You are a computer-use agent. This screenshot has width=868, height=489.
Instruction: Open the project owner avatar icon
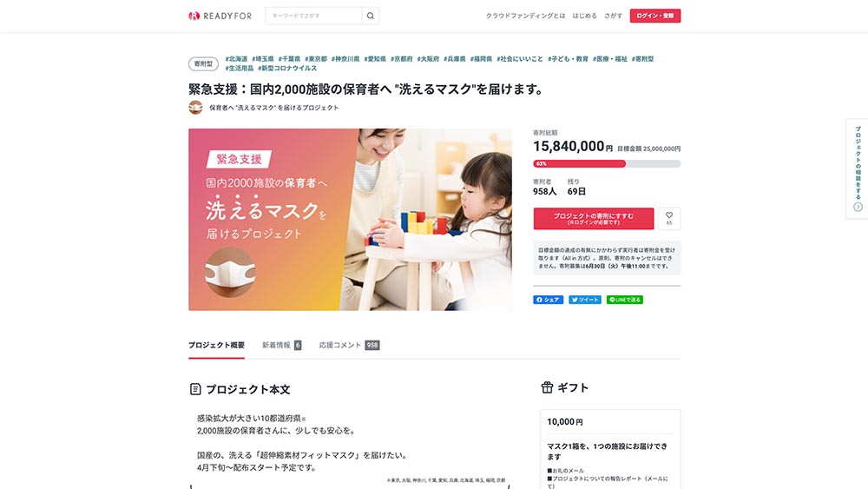[x=195, y=108]
